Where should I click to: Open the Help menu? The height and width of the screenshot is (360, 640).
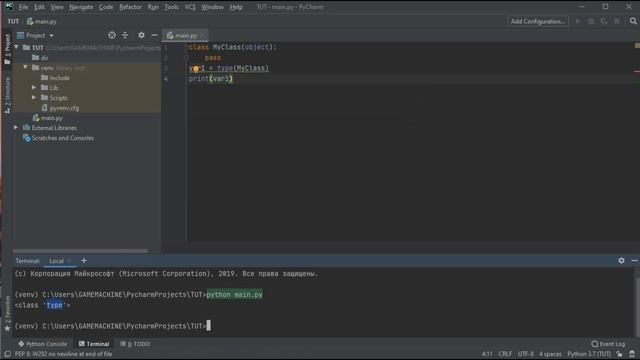(236, 7)
